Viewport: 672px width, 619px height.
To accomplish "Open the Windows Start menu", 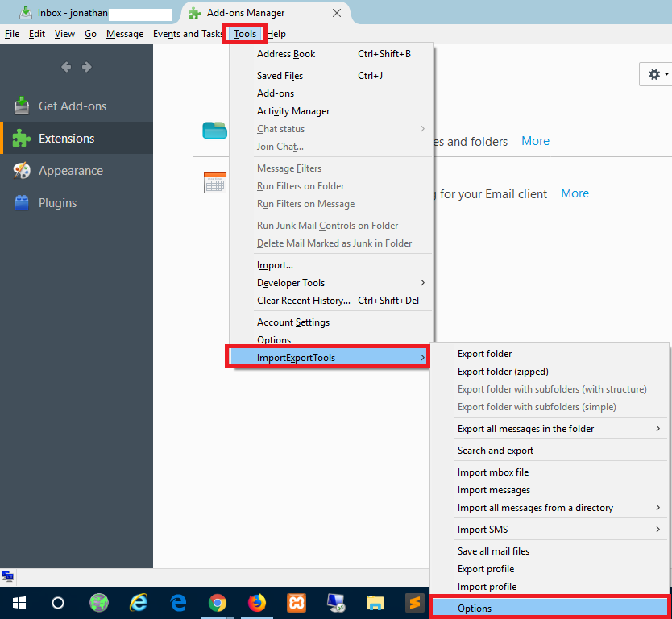I will (x=19, y=603).
